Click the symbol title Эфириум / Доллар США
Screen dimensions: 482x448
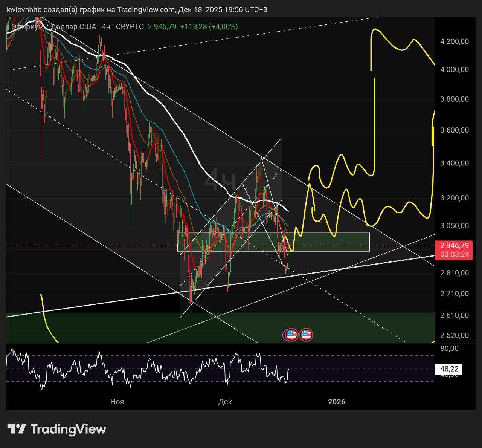tap(54, 27)
